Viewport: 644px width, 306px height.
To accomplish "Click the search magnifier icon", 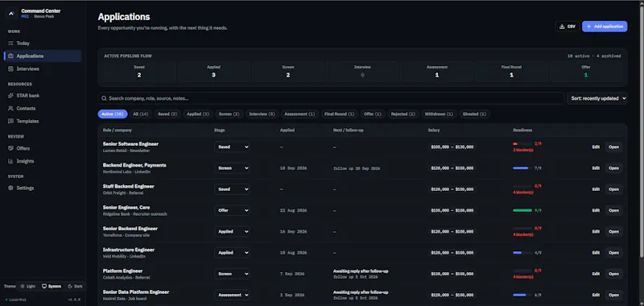I will pyautogui.click(x=105, y=98).
